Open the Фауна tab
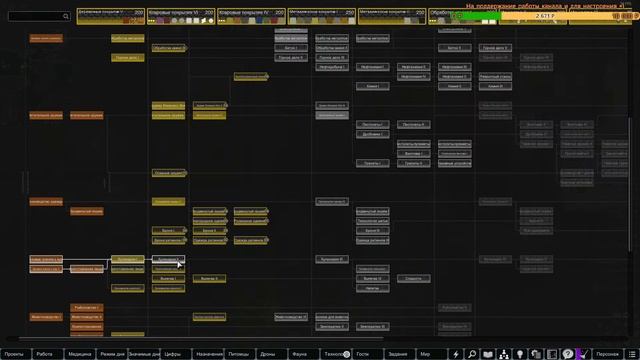Viewport: 640px width, 360px height. coord(304,354)
